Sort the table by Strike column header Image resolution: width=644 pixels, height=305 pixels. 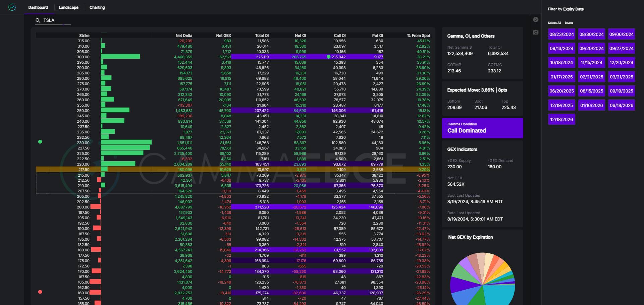[x=84, y=36]
